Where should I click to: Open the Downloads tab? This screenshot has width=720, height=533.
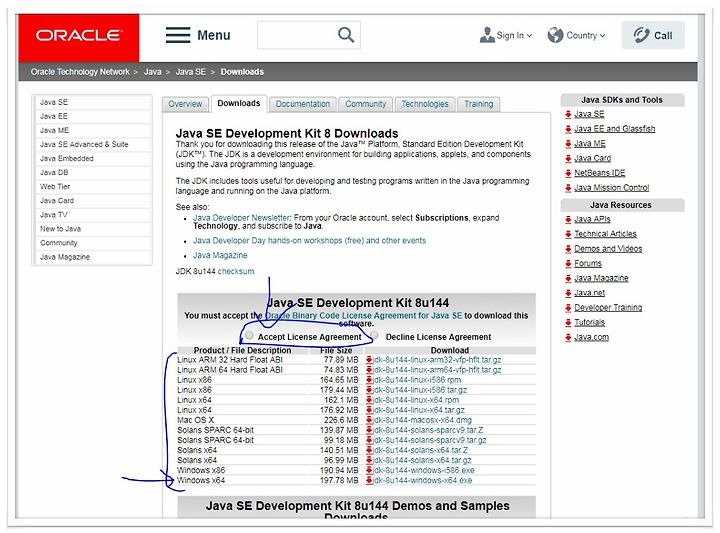pos(239,104)
